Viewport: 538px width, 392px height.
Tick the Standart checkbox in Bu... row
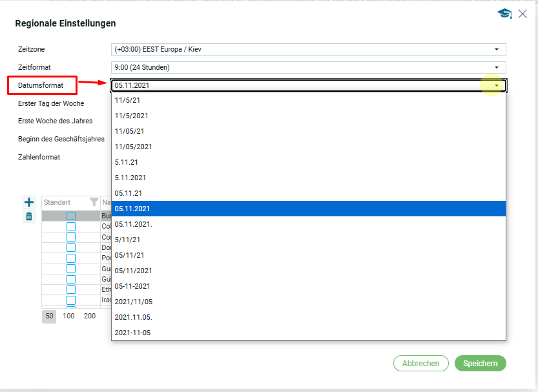[x=71, y=216]
